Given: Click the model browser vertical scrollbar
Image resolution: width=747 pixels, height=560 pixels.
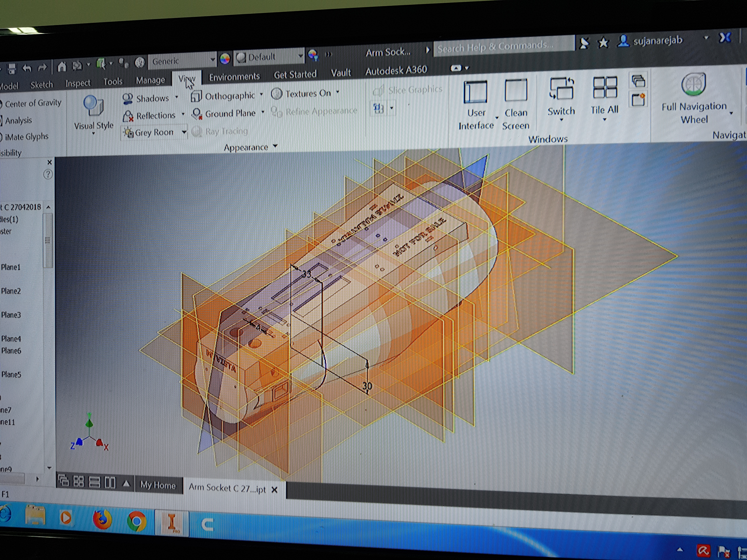Looking at the screenshot, I should point(48,240).
